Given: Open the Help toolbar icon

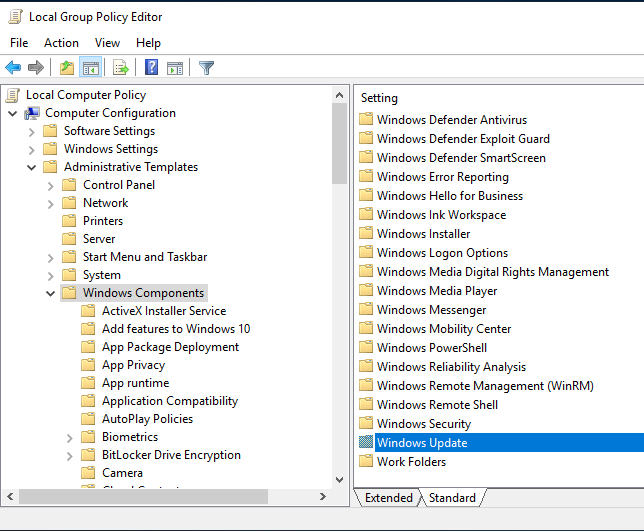Looking at the screenshot, I should coord(152,67).
